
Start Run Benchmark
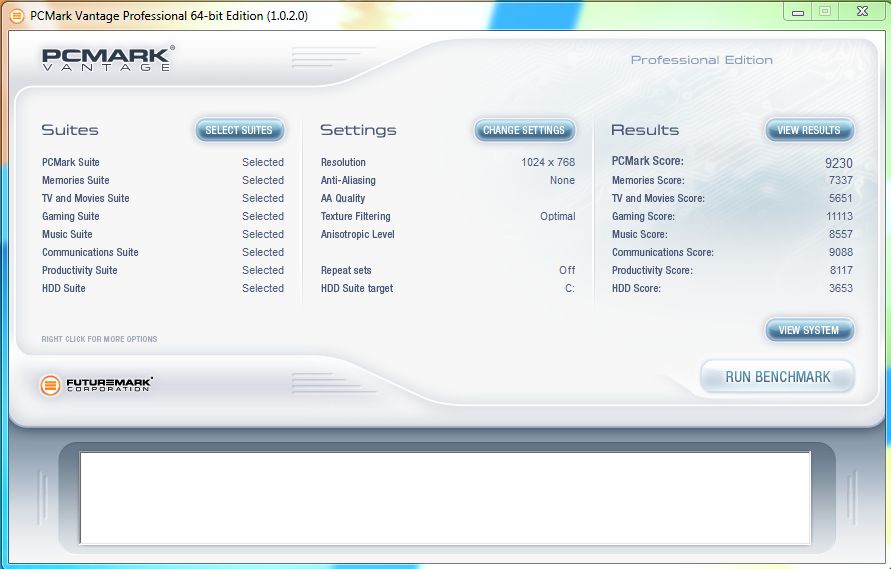click(x=777, y=377)
